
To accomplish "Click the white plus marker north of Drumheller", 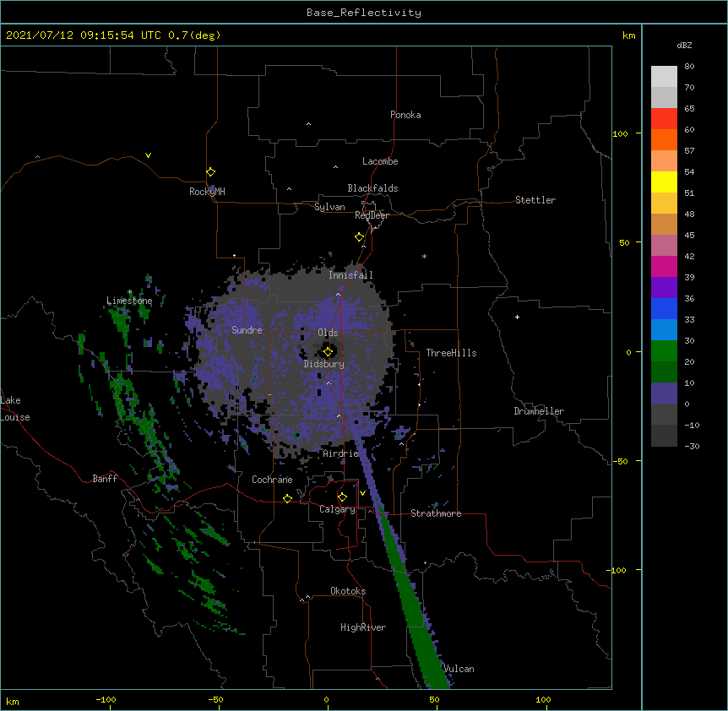I will coord(517,317).
